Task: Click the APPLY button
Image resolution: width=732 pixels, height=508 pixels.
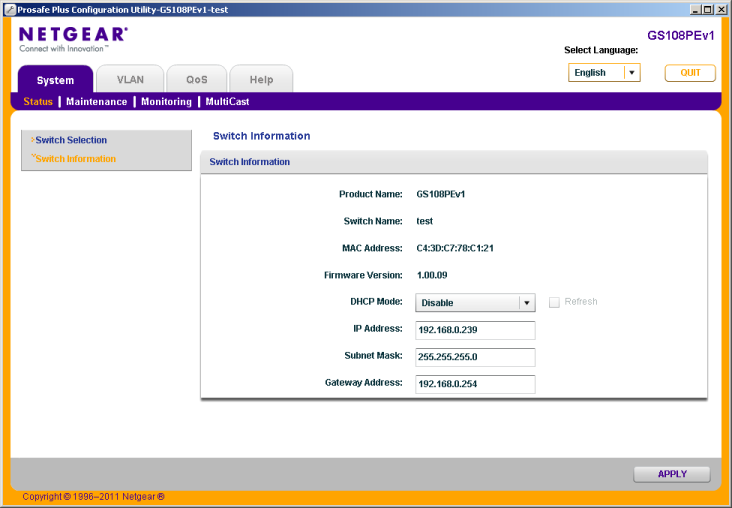Action: click(x=672, y=474)
